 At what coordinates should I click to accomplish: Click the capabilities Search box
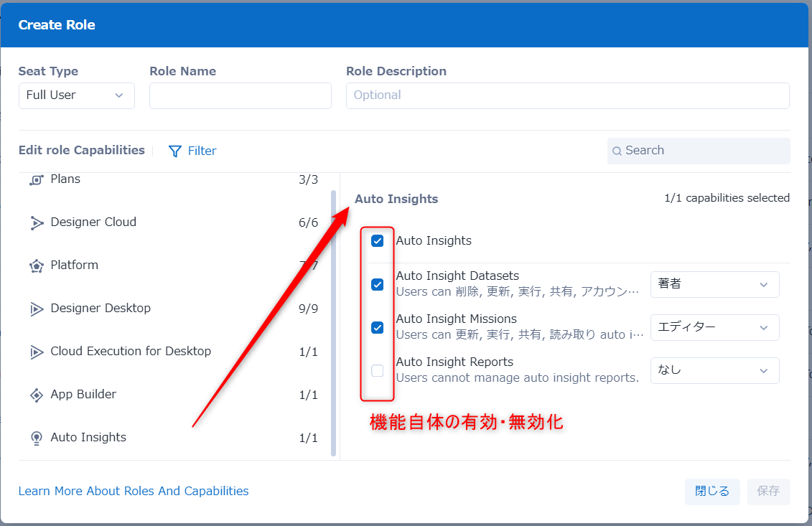click(x=699, y=151)
